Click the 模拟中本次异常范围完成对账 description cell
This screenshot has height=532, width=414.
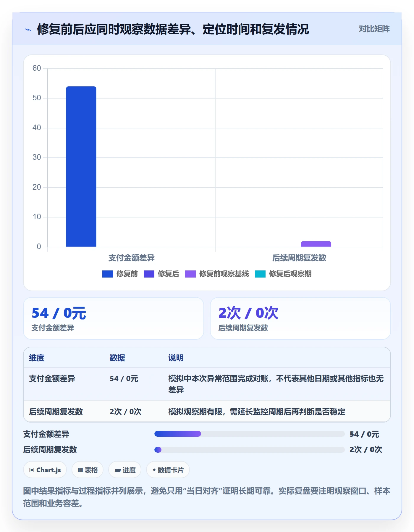tap(276, 384)
